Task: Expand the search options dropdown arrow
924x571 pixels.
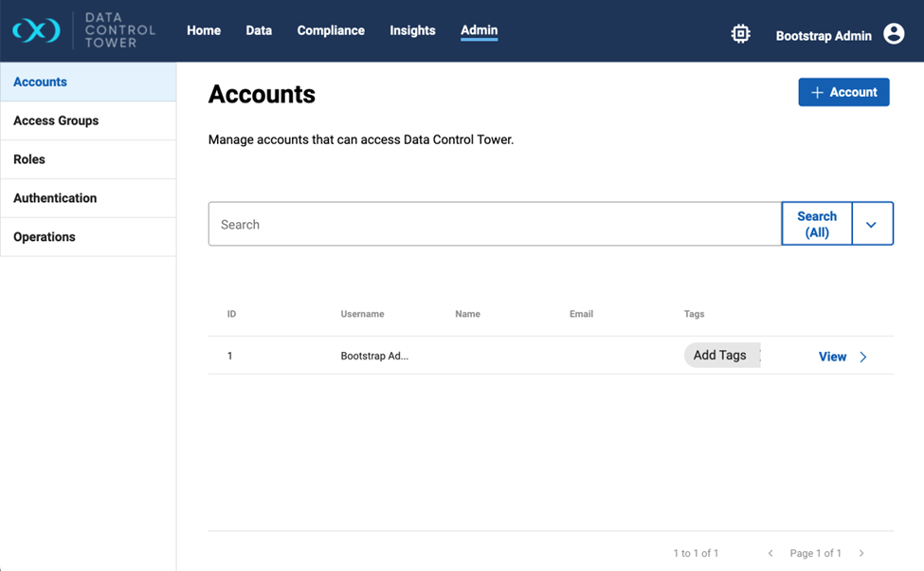Action: 872,224
